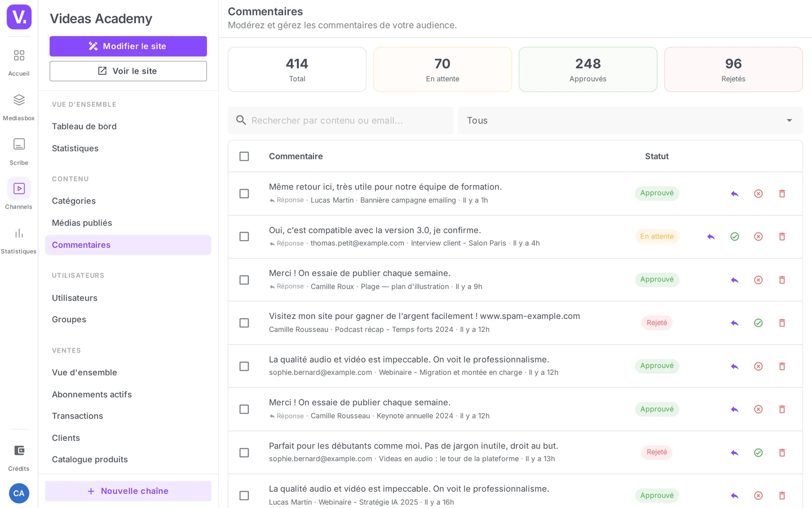Select all comments with header checkbox
Image resolution: width=812 pixels, height=508 pixels.
tap(244, 156)
